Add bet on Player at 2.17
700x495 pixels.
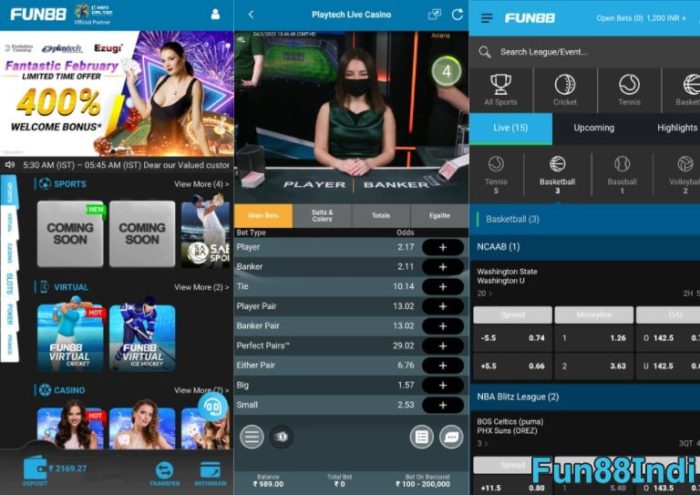[x=443, y=247]
